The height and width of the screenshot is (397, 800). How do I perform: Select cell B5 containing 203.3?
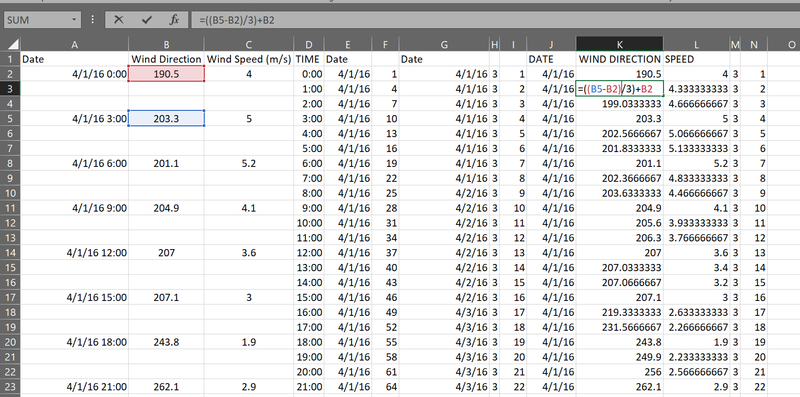[x=166, y=119]
